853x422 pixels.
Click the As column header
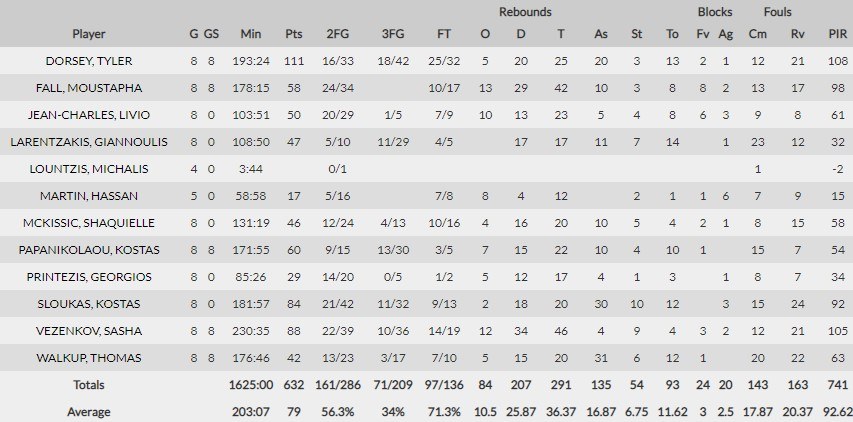(600, 33)
